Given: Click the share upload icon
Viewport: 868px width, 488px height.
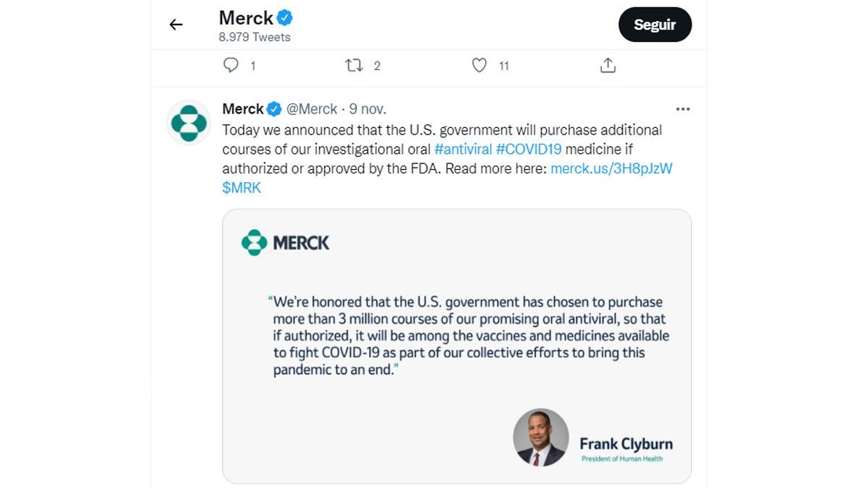Looking at the screenshot, I should click(608, 66).
